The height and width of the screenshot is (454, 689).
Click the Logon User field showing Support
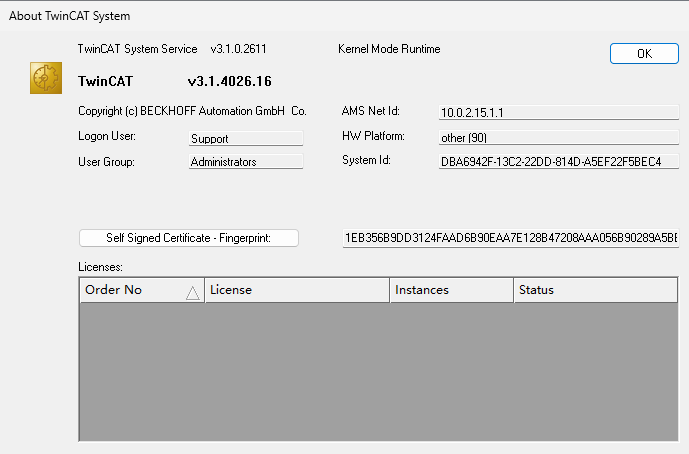pyautogui.click(x=245, y=139)
